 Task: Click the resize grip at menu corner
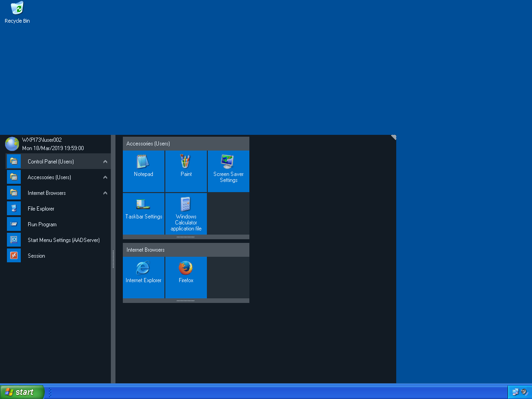pyautogui.click(x=393, y=137)
